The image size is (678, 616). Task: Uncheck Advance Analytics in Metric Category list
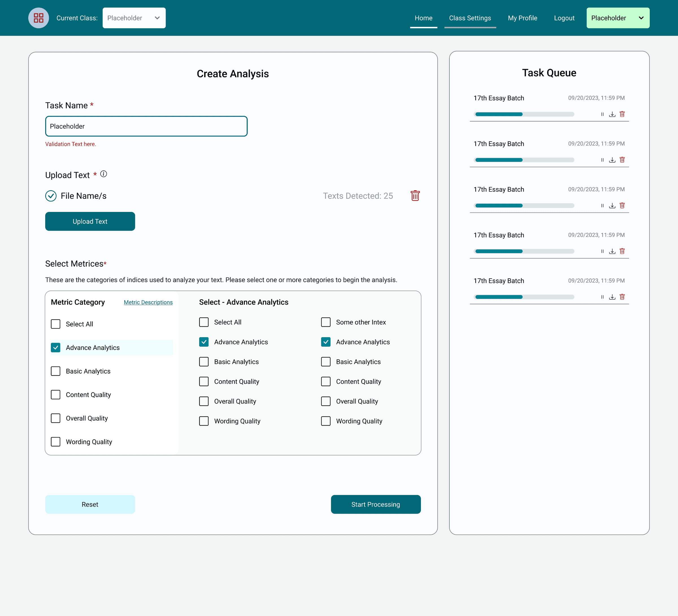[x=55, y=348]
